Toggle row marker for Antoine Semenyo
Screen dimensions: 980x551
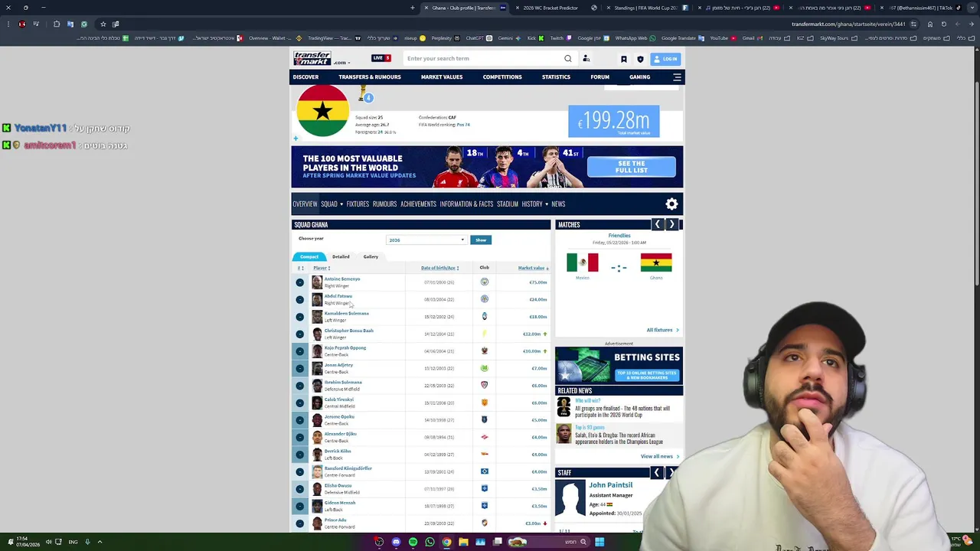click(x=299, y=282)
